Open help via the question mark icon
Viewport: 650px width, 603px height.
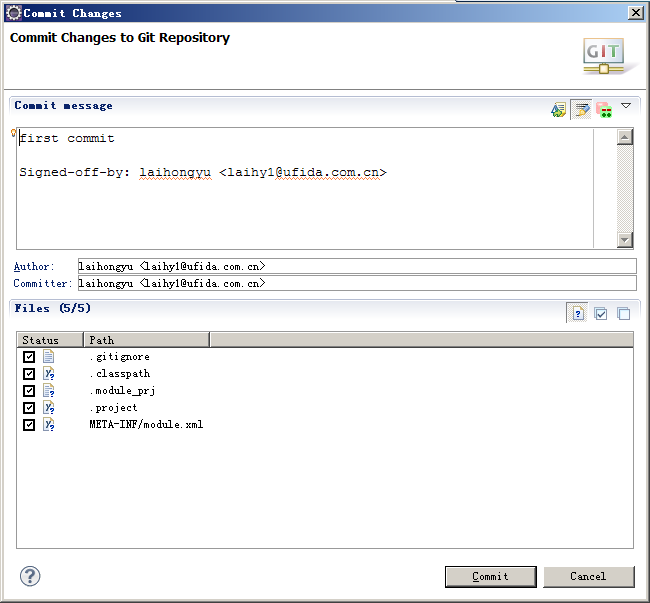pos(30,576)
